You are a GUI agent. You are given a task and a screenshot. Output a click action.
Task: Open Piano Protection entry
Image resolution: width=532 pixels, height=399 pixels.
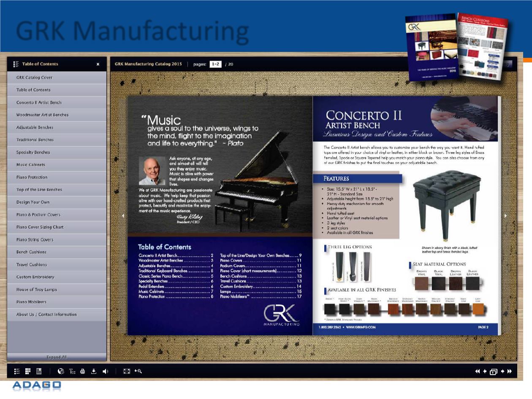pos(57,177)
